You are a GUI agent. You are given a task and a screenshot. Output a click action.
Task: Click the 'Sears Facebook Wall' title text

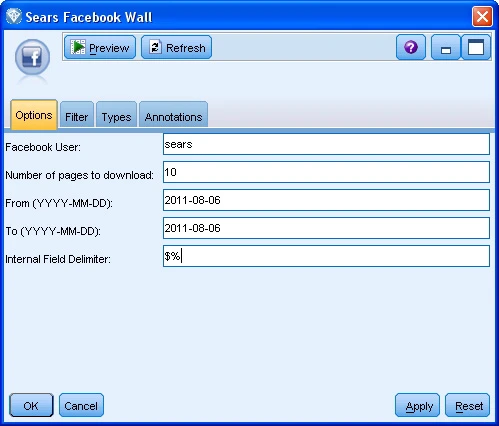click(x=89, y=17)
